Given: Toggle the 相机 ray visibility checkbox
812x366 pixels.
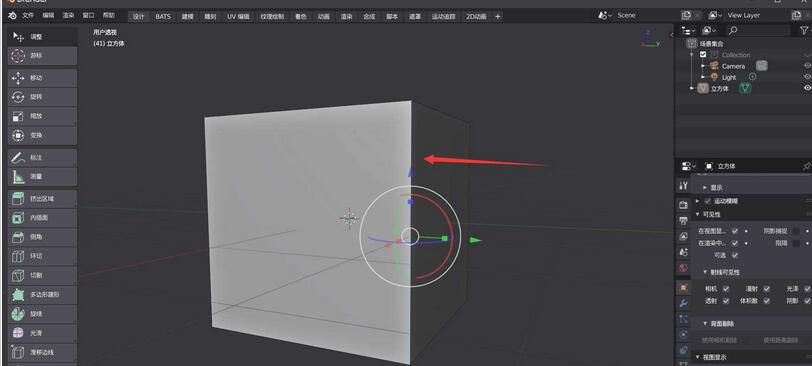Looking at the screenshot, I should click(x=726, y=288).
